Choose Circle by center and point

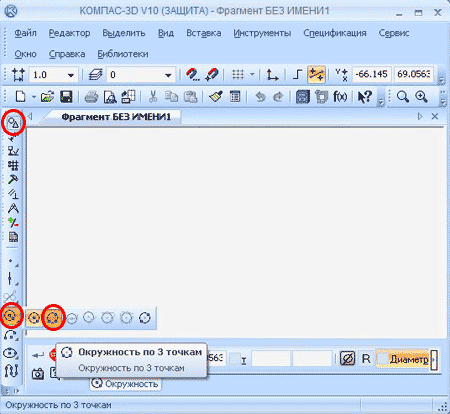pyautogui.click(x=34, y=318)
